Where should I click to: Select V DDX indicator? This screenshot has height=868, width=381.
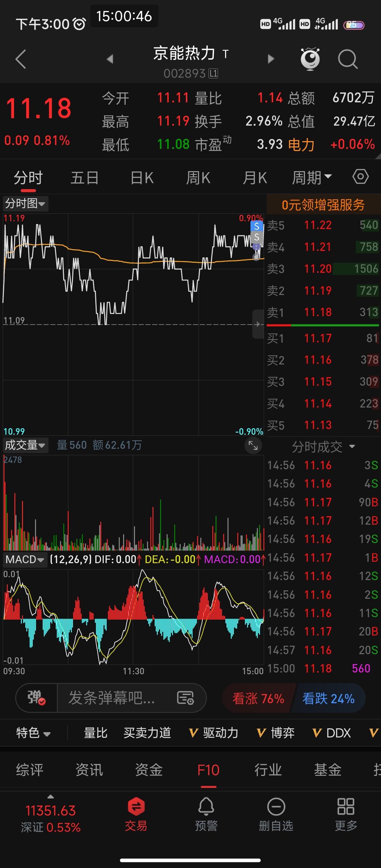coord(332,733)
